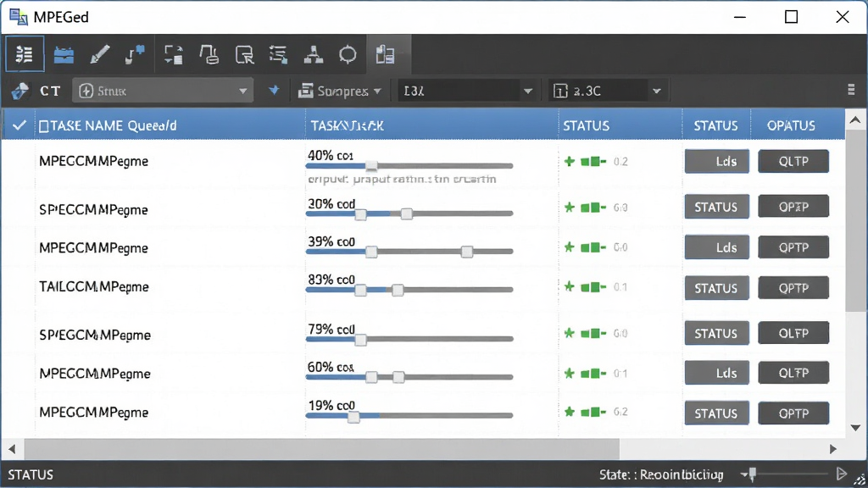
Task: Open the three-bar overflow menu icon
Action: coord(851,90)
